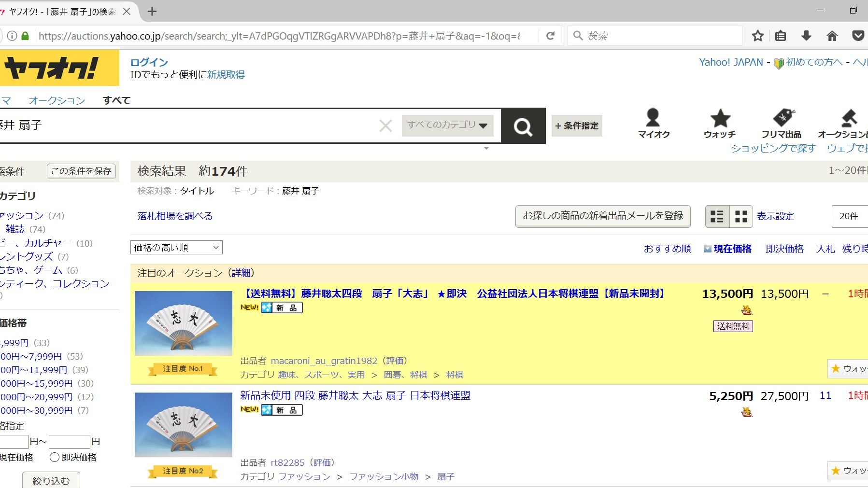Open a new browser tab
Viewport: 868px width, 488px height.
(x=152, y=12)
